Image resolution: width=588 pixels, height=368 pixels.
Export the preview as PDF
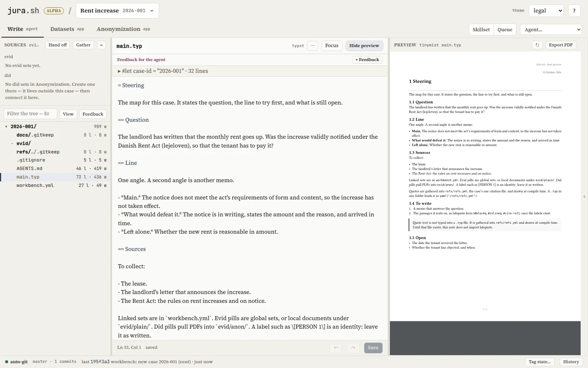tap(561, 45)
